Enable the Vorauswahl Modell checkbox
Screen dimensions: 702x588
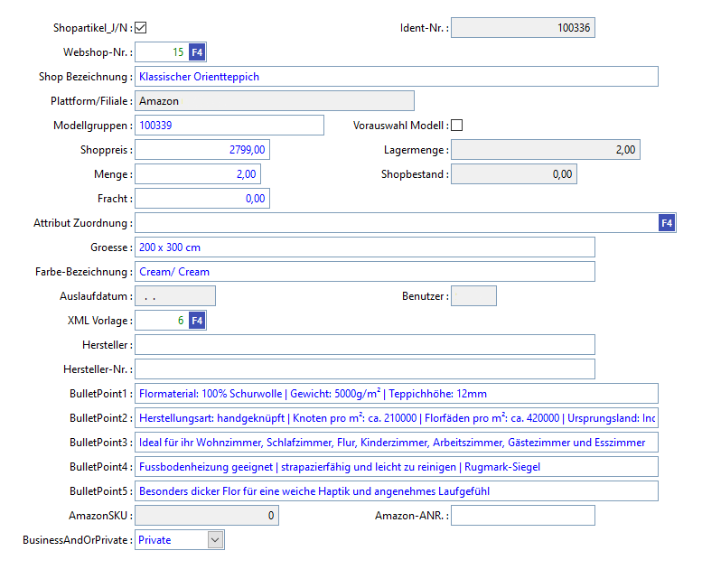pos(456,126)
